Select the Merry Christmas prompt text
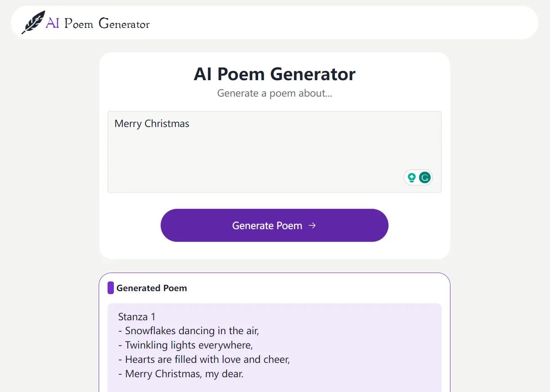550x392 pixels. click(x=151, y=123)
